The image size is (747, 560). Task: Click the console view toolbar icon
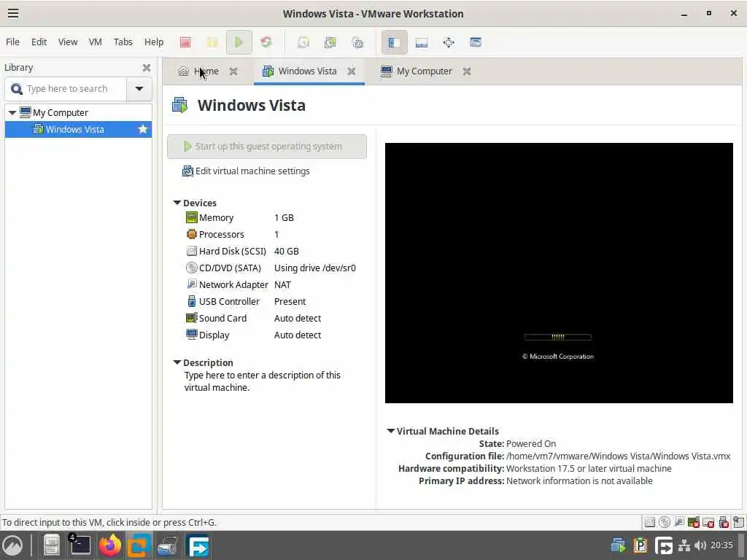pos(475,42)
